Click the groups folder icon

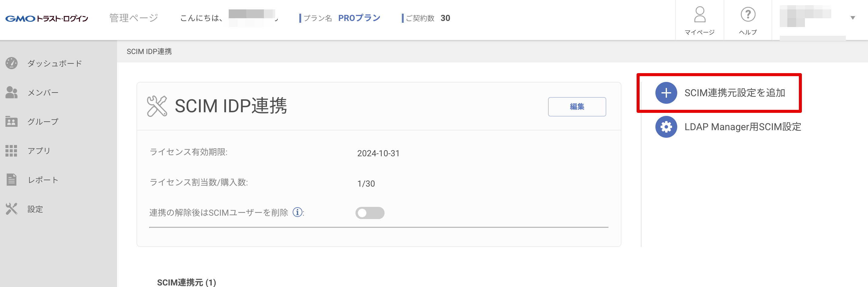tap(12, 121)
